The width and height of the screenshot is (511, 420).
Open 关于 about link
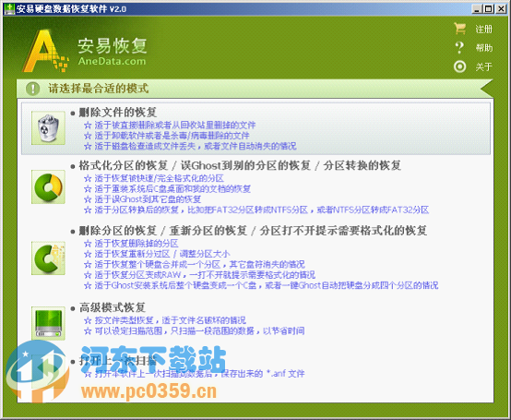tap(483, 67)
